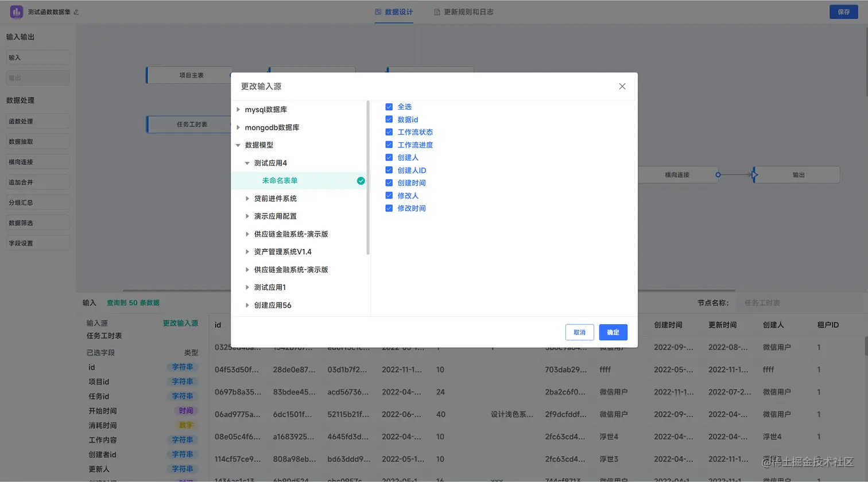Select the 函数处理 tool in sidebar
This screenshot has height=482, width=868.
(38, 121)
